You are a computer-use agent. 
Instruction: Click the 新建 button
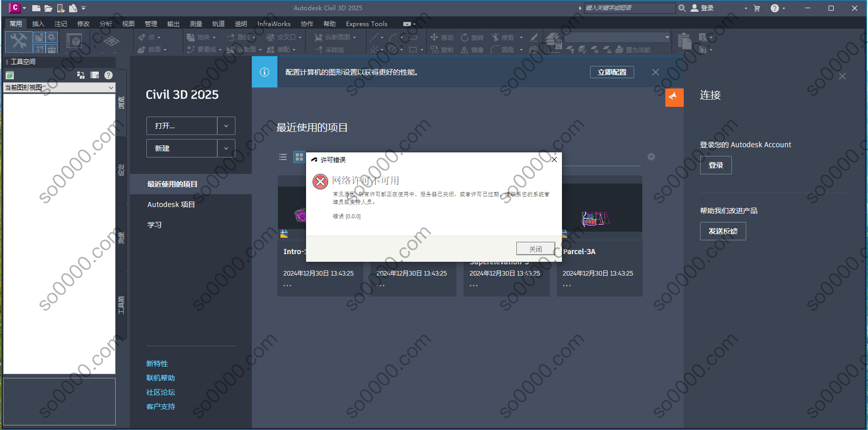point(182,148)
